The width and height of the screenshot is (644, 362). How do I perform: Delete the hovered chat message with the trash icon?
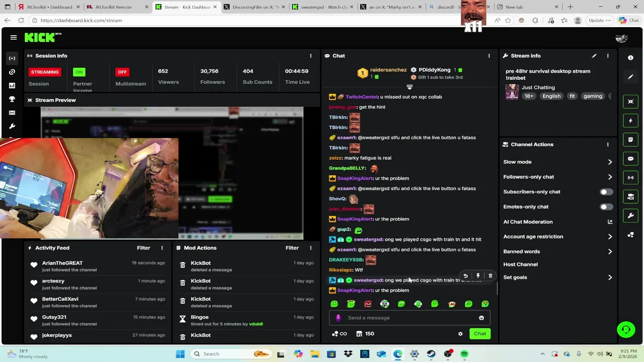point(491,276)
